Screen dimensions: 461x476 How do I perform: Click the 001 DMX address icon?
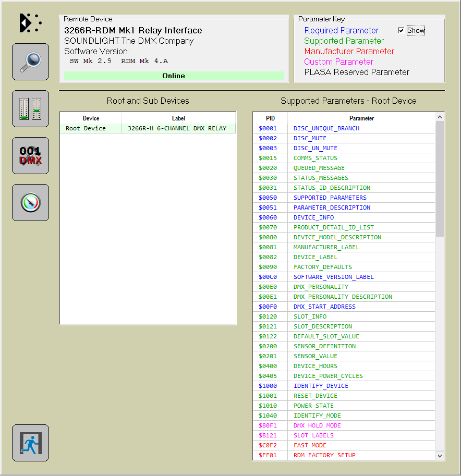click(30, 155)
